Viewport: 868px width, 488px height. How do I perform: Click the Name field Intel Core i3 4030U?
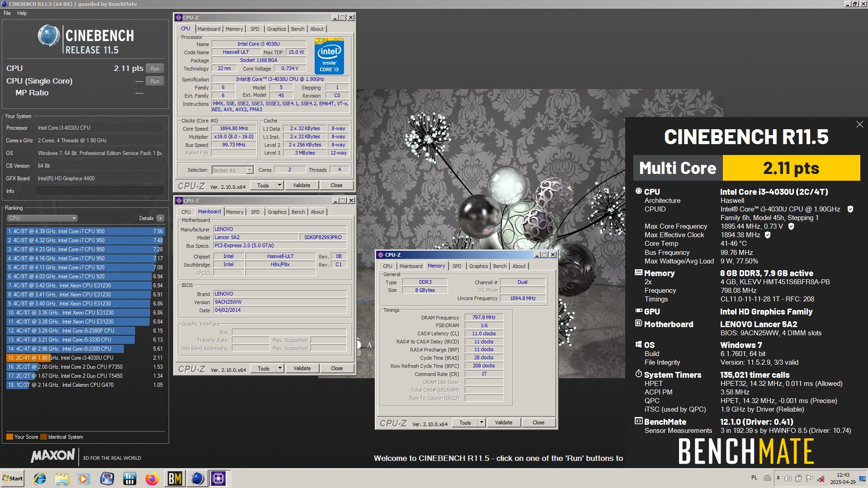point(259,44)
